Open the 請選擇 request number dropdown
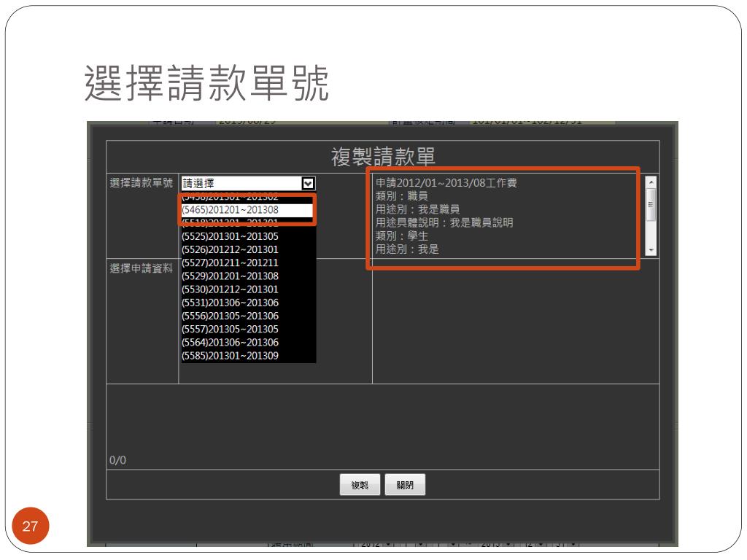The width and height of the screenshot is (747, 560). click(248, 183)
